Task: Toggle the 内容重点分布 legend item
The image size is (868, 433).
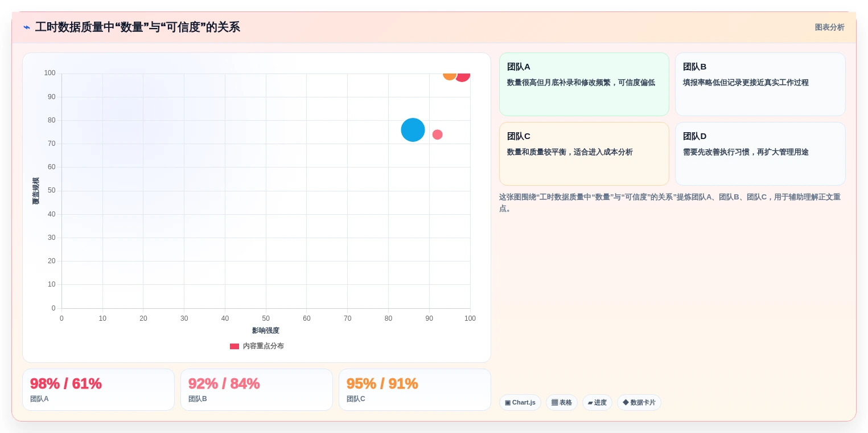Action: tap(257, 346)
